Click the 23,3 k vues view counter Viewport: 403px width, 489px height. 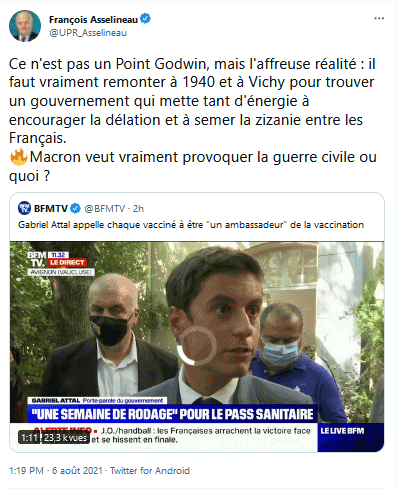tap(65, 437)
